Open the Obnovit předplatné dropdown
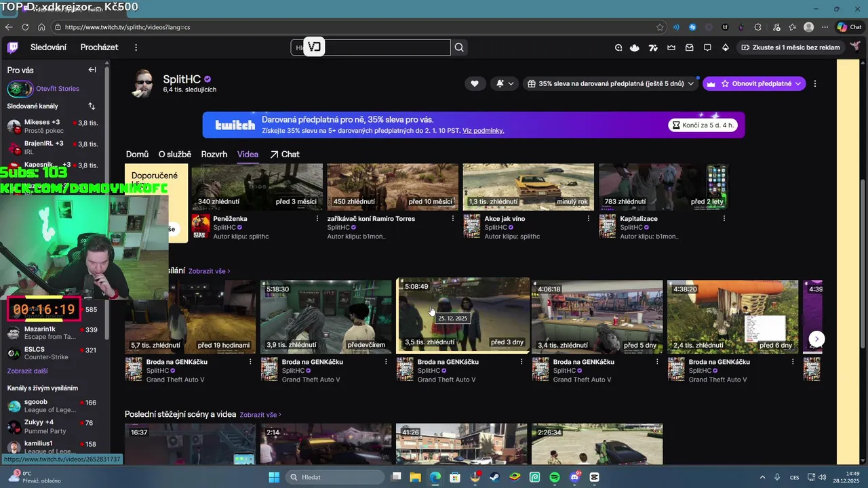Viewport: 868px width, 488px height. (753, 83)
